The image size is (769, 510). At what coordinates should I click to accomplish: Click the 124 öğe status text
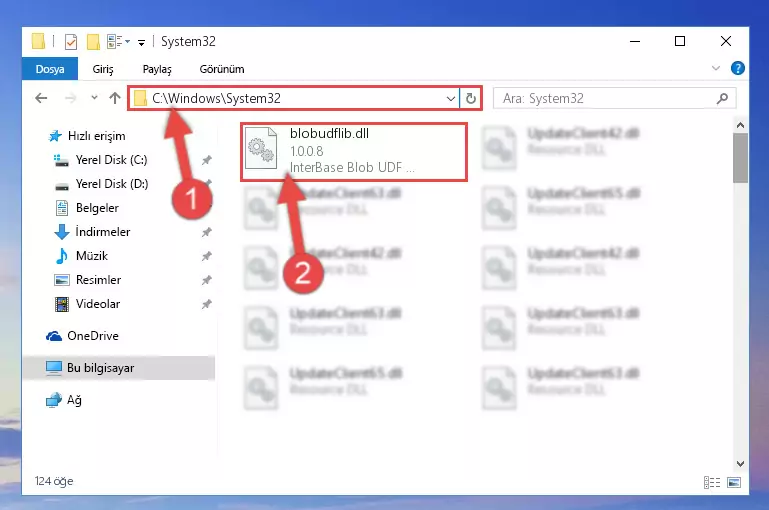54,481
